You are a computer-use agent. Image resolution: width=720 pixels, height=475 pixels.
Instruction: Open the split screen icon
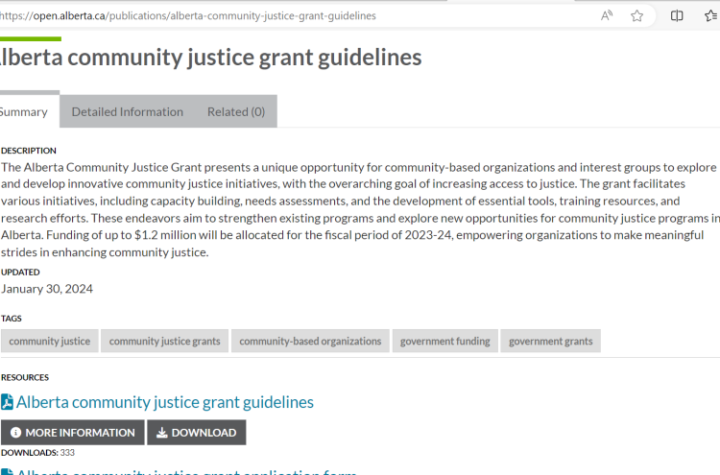[677, 16]
